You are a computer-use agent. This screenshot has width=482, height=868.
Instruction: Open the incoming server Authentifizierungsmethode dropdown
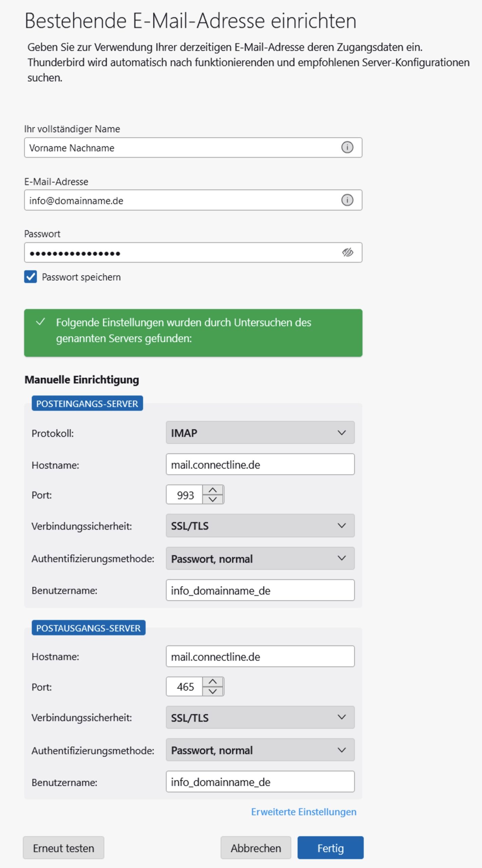pyautogui.click(x=260, y=558)
